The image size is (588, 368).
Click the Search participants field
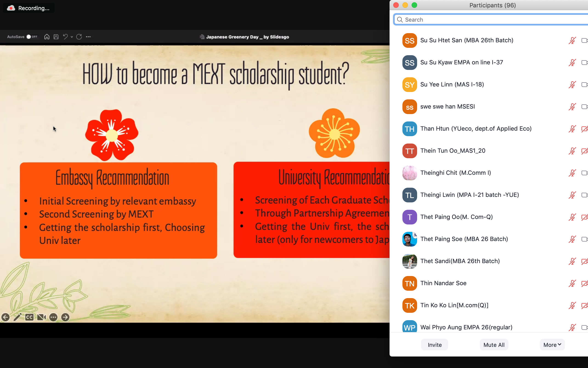pyautogui.click(x=491, y=20)
